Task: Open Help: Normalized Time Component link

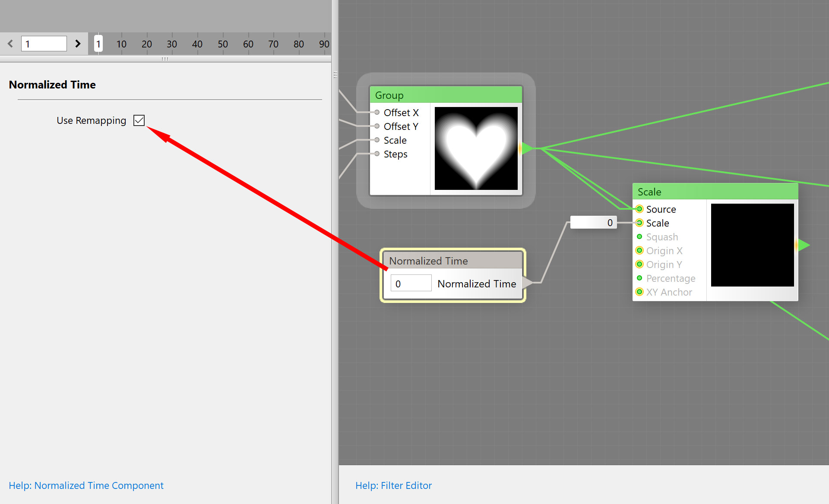Action: pyautogui.click(x=86, y=485)
